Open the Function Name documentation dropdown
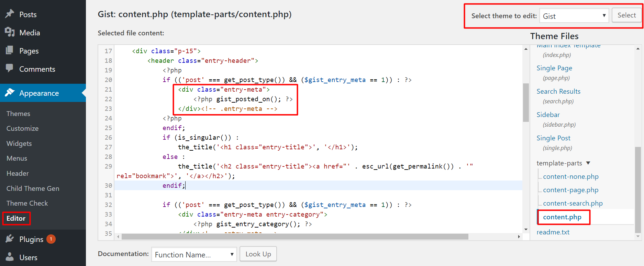 pos(194,255)
